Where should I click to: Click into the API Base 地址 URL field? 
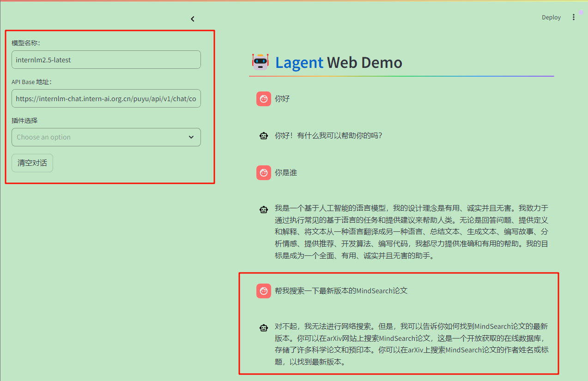pos(106,98)
